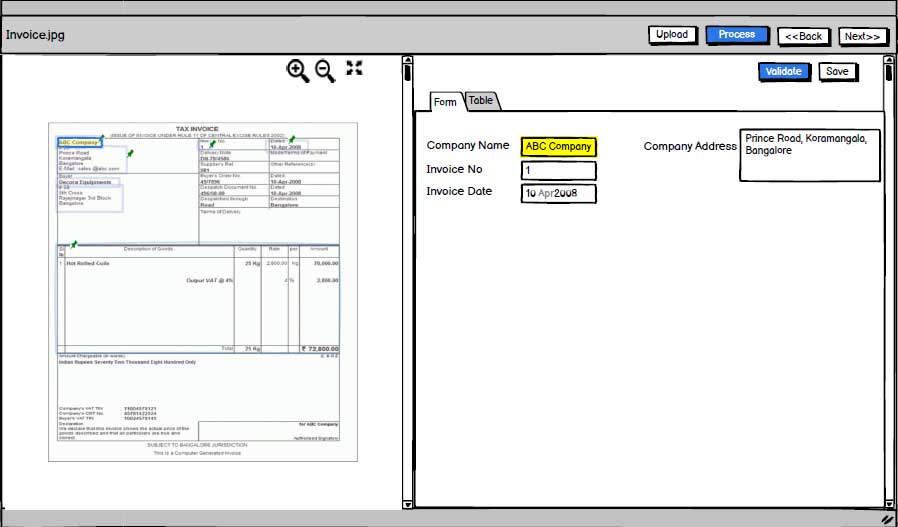Save the form with the Save button

[x=837, y=71]
